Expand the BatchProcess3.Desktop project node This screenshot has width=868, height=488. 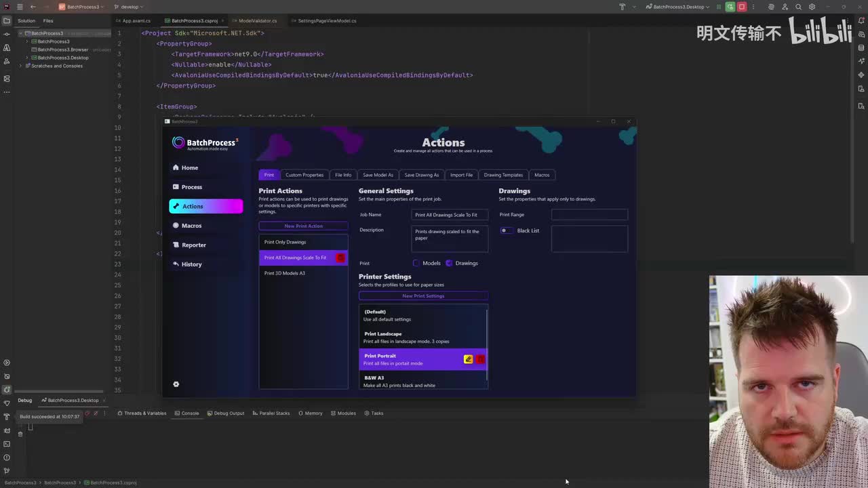pyautogui.click(x=27, y=58)
